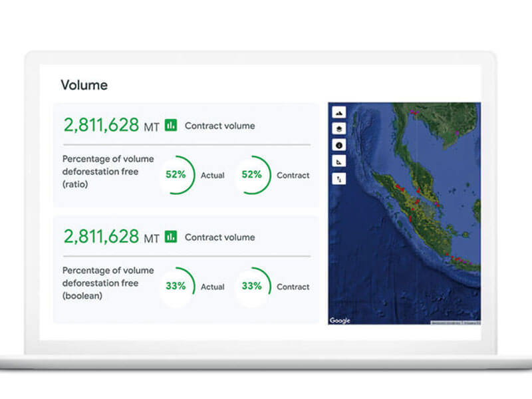
Task: Click the up-down arrows map icon
Action: [x=338, y=179]
